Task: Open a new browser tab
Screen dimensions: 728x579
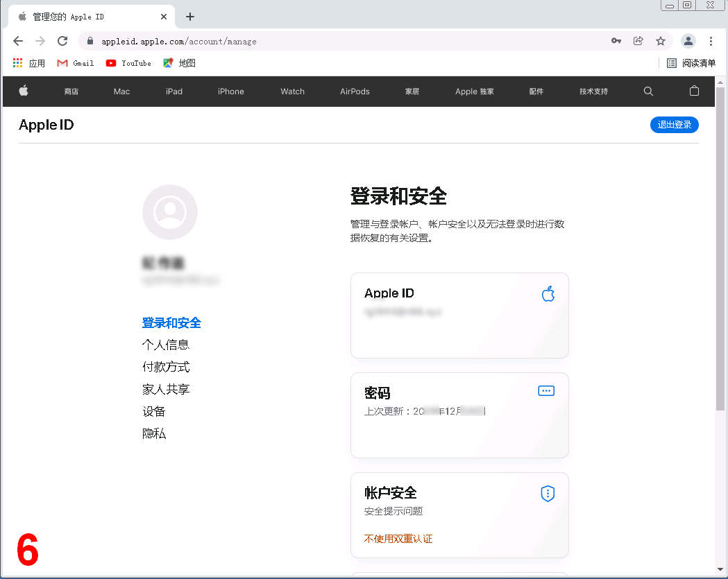Action: 190,17
